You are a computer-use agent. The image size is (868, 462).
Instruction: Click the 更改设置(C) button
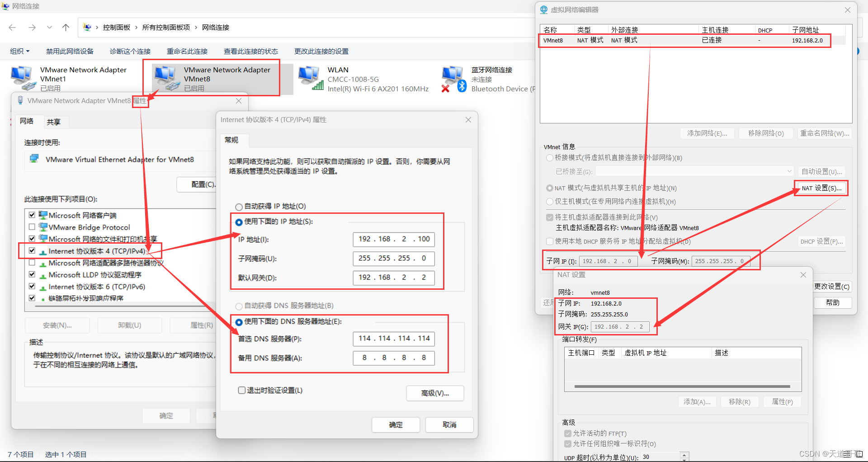tap(832, 286)
